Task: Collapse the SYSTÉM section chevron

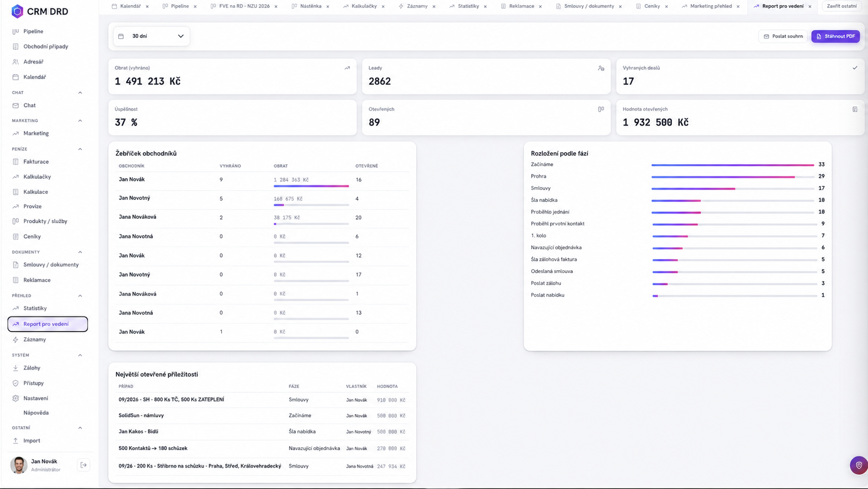Action: 80,355
